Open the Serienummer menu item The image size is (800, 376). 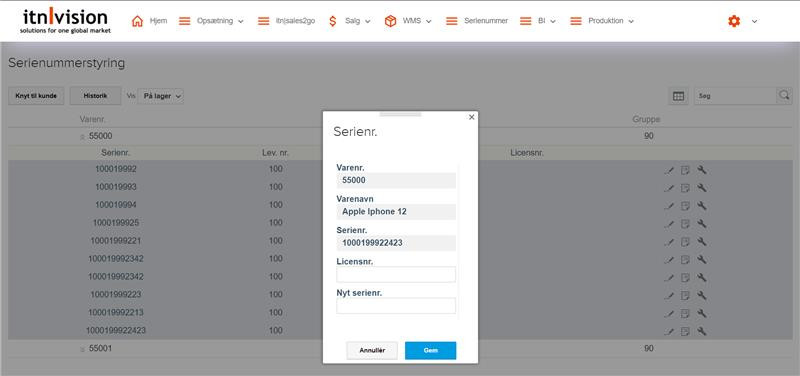point(477,21)
